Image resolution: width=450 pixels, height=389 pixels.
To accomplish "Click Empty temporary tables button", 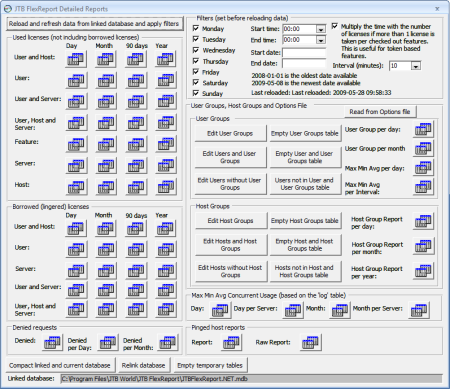I will [210, 365].
